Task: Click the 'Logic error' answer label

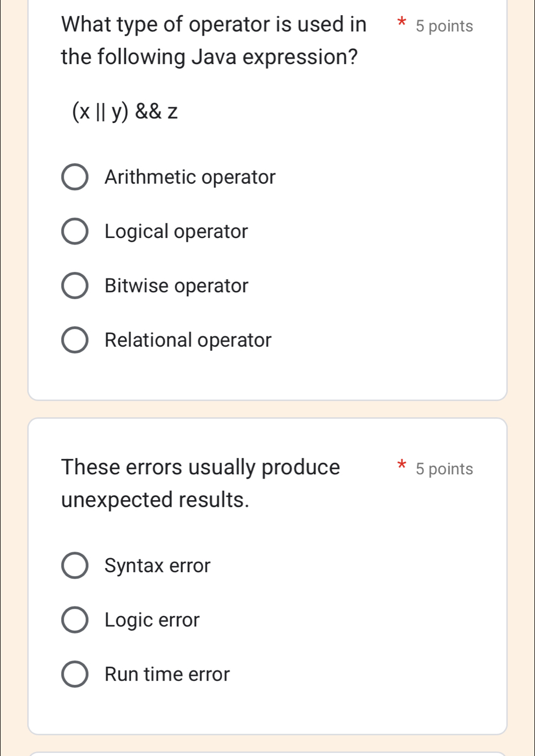Action: pyautogui.click(x=152, y=620)
